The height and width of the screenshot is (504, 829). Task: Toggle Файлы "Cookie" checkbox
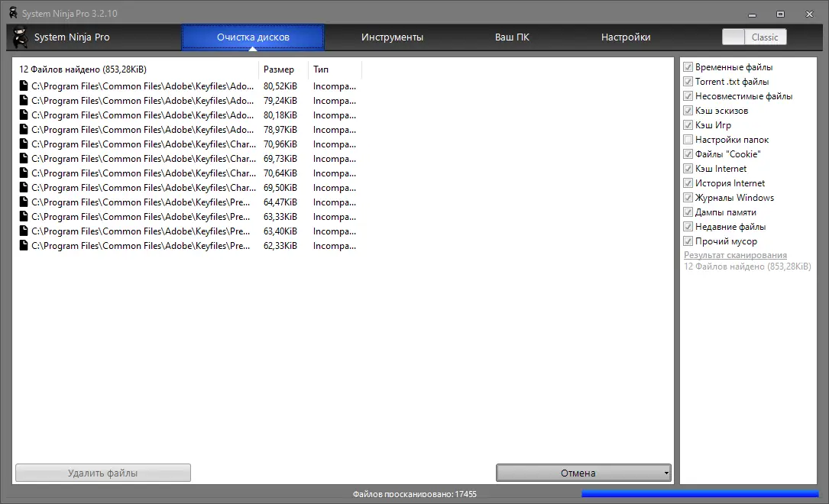(x=688, y=153)
